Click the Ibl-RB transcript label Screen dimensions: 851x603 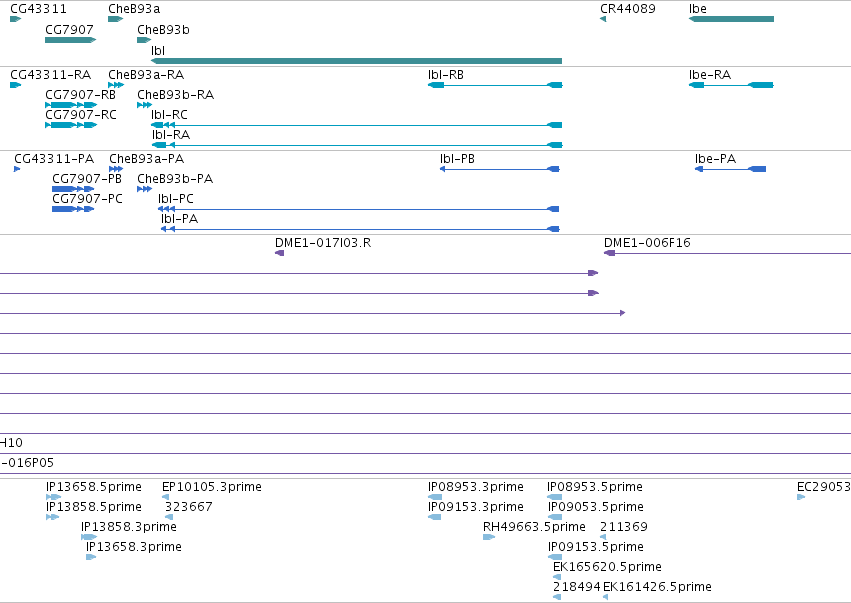tap(446, 74)
